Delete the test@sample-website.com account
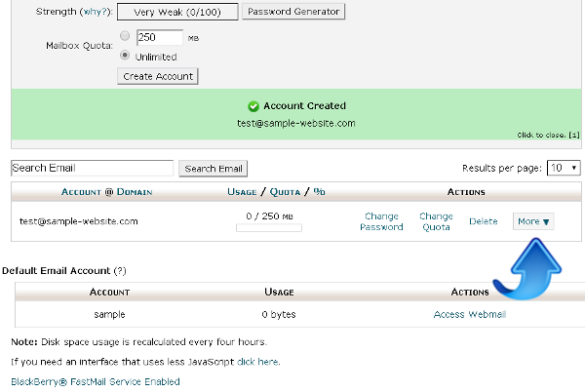The height and width of the screenshot is (392, 585). click(x=484, y=221)
